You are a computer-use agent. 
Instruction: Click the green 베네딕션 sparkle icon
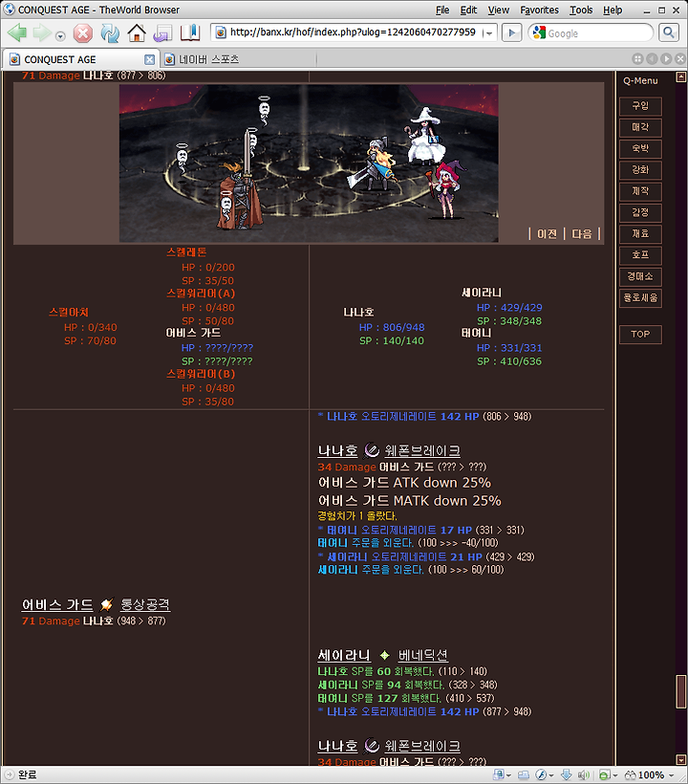click(x=384, y=655)
